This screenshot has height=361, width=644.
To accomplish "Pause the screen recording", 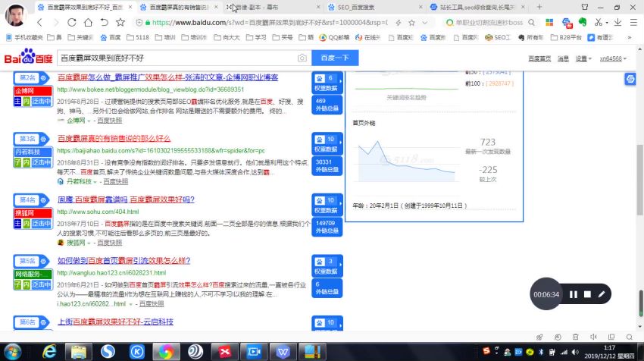I will pyautogui.click(x=574, y=294).
